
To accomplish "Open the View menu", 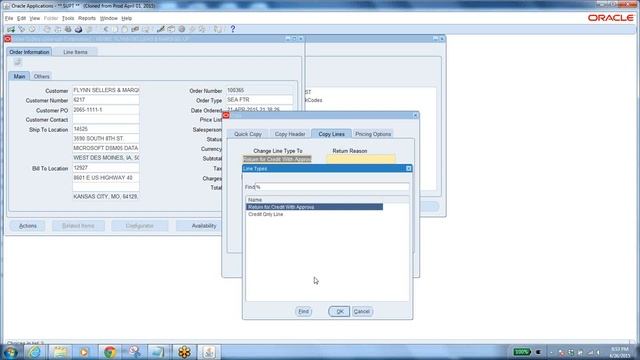I will [35, 18].
